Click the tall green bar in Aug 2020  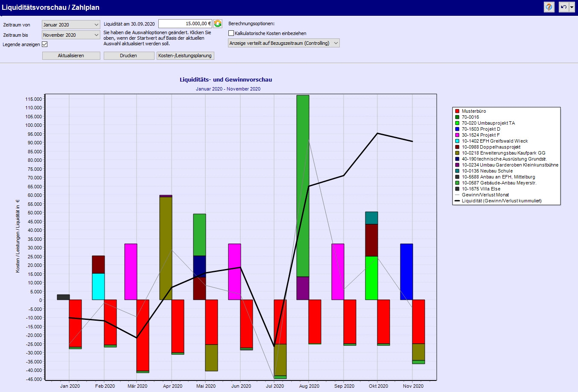(x=303, y=186)
